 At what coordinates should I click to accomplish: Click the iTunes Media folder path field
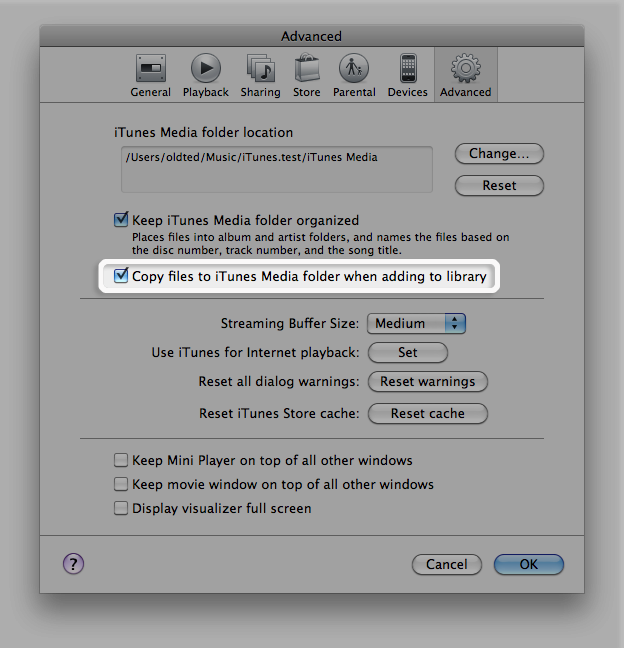pyautogui.click(x=277, y=169)
